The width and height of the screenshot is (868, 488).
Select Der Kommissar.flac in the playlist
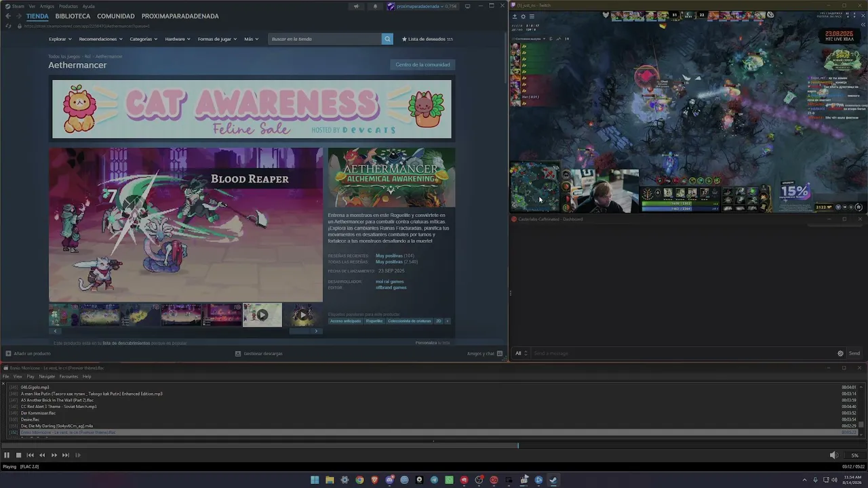pyautogui.click(x=38, y=413)
